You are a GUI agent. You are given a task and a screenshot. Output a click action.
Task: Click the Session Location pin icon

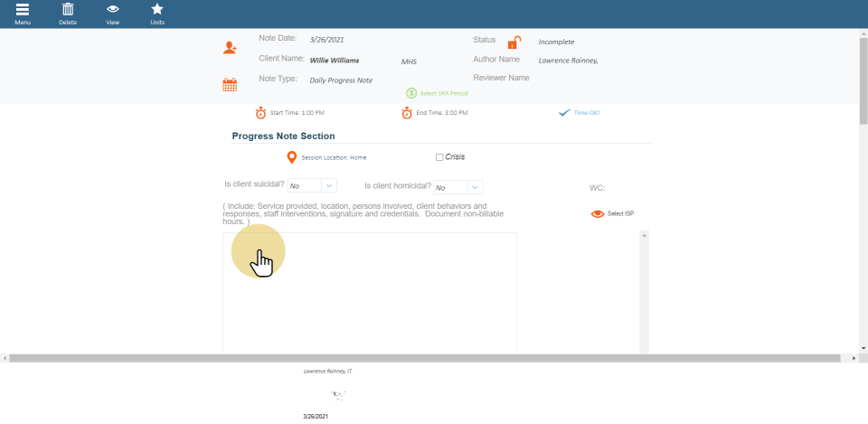tap(291, 157)
